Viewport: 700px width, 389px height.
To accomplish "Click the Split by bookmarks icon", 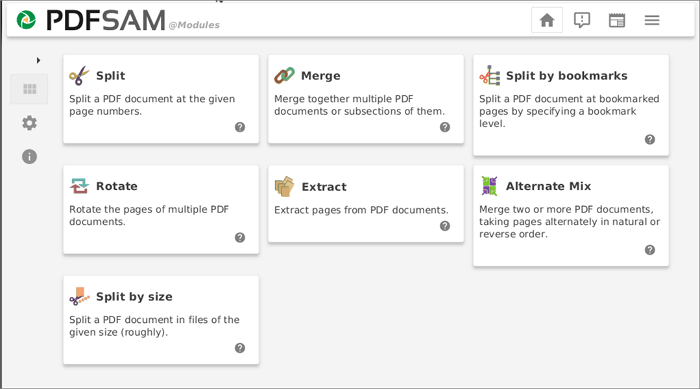I will (x=490, y=75).
